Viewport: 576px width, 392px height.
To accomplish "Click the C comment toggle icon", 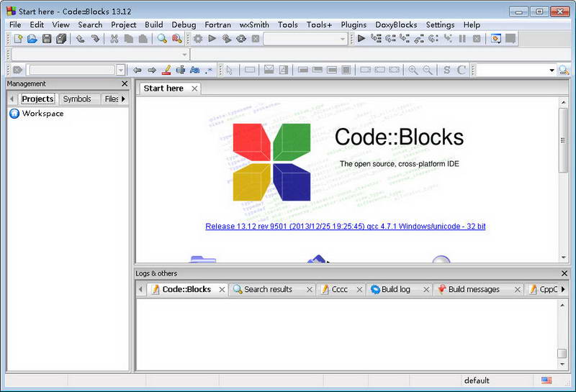I will pos(462,70).
